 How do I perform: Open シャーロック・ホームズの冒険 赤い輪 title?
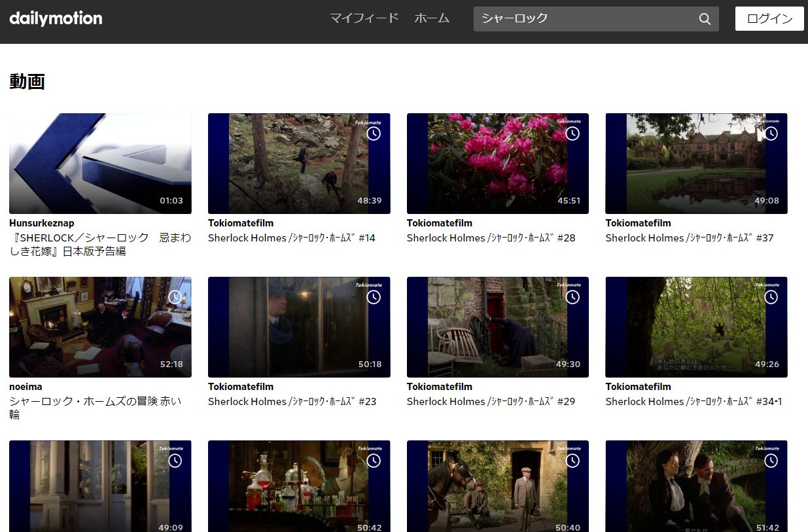pos(96,408)
